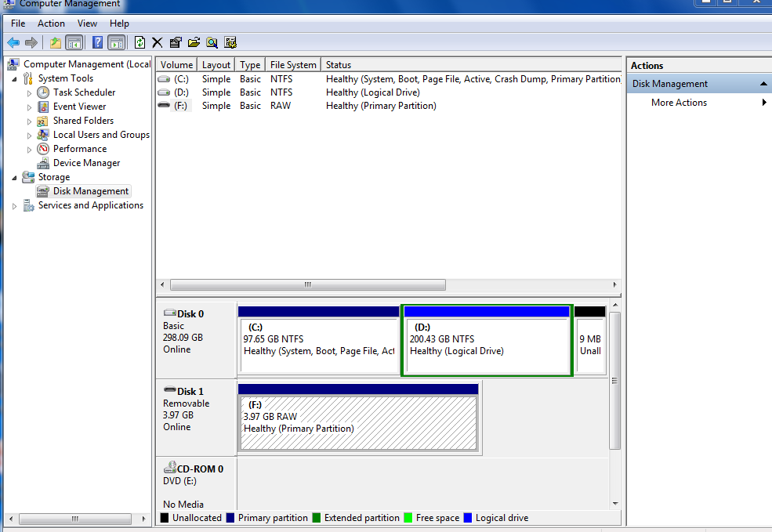Viewport: 772px width, 532px height.
Task: Sort by the Volume column header
Action: 177,64
